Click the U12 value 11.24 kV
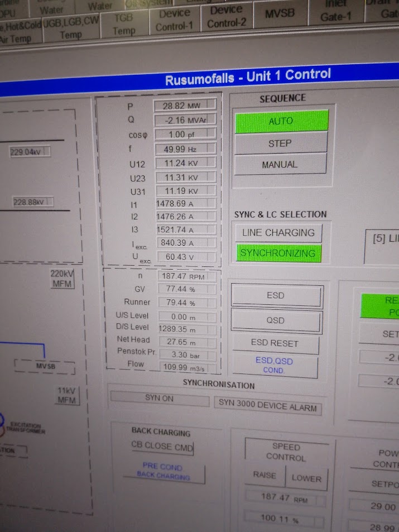The image size is (399, 532). click(186, 163)
